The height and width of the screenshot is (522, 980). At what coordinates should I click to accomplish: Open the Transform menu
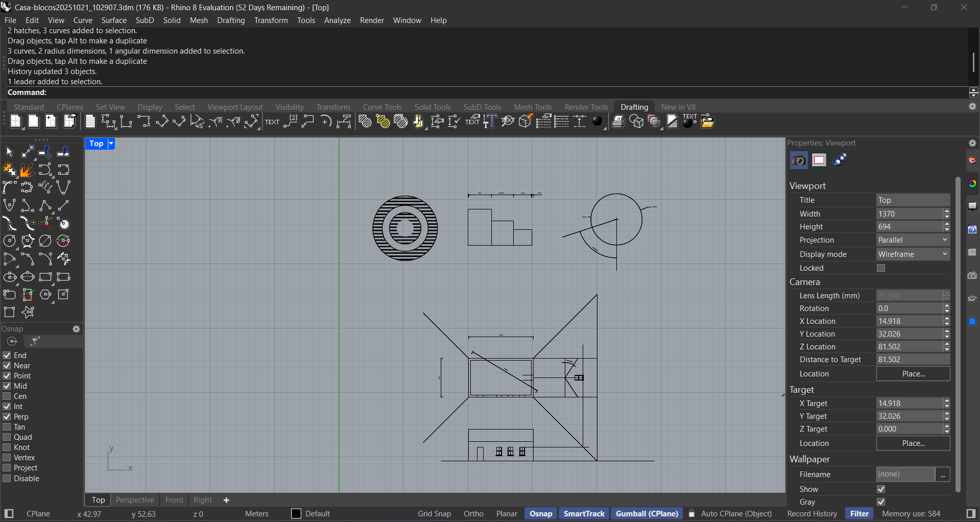[271, 20]
